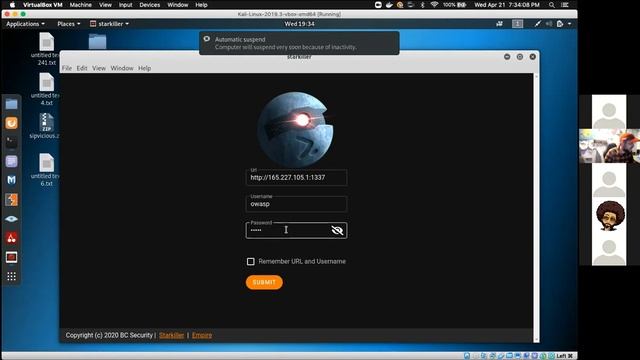The image size is (640, 360).
Task: Open Starkiller Edit menu
Action: [x=82, y=68]
